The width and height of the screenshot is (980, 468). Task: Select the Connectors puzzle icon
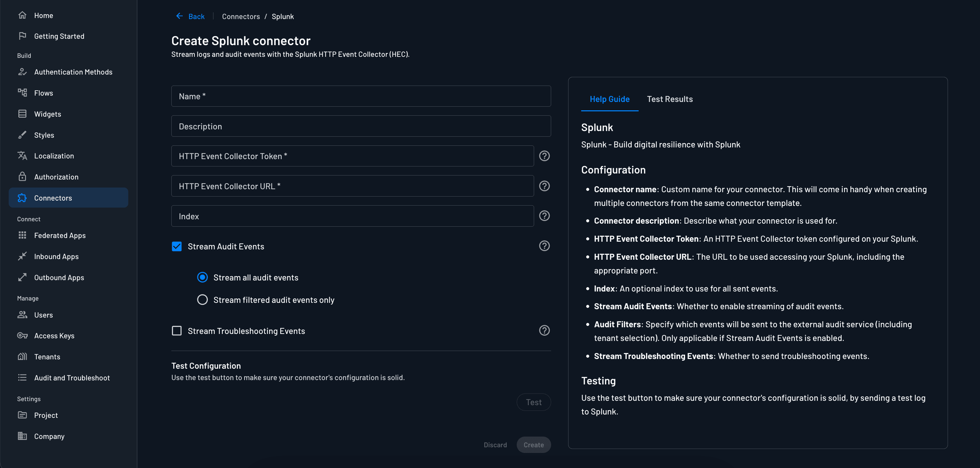22,198
